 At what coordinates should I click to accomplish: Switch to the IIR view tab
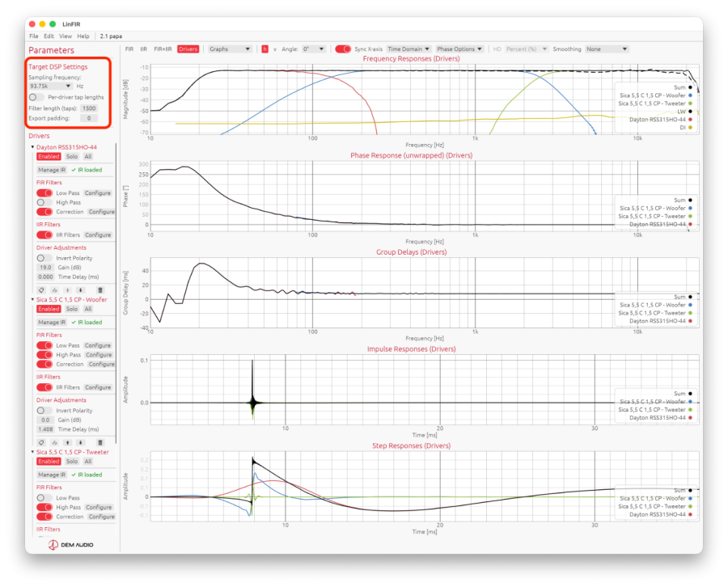[143, 49]
